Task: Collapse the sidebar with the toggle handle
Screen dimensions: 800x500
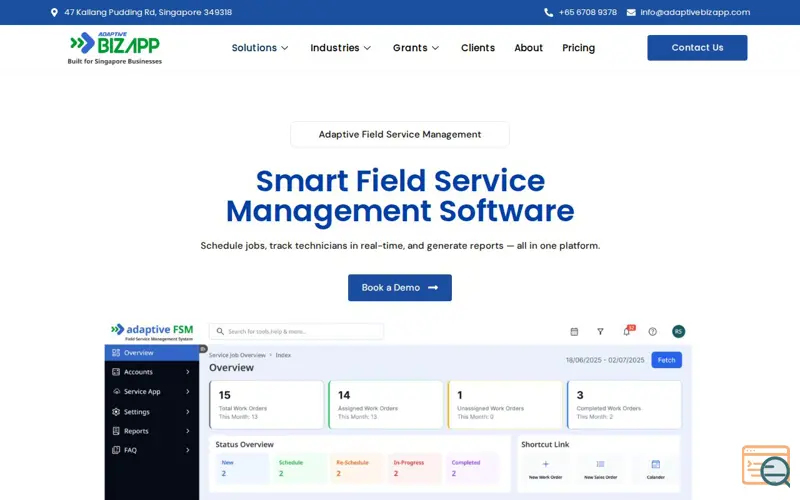Action: click(x=203, y=349)
